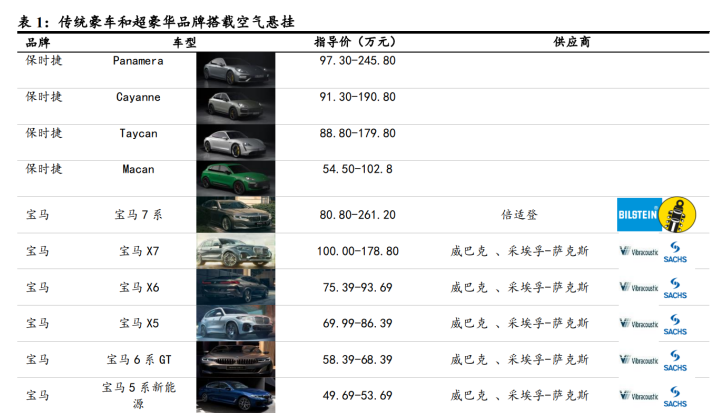This screenshot has width=715, height=413.
Task: Select the 宝马 X6 car photo
Action: 236,287
